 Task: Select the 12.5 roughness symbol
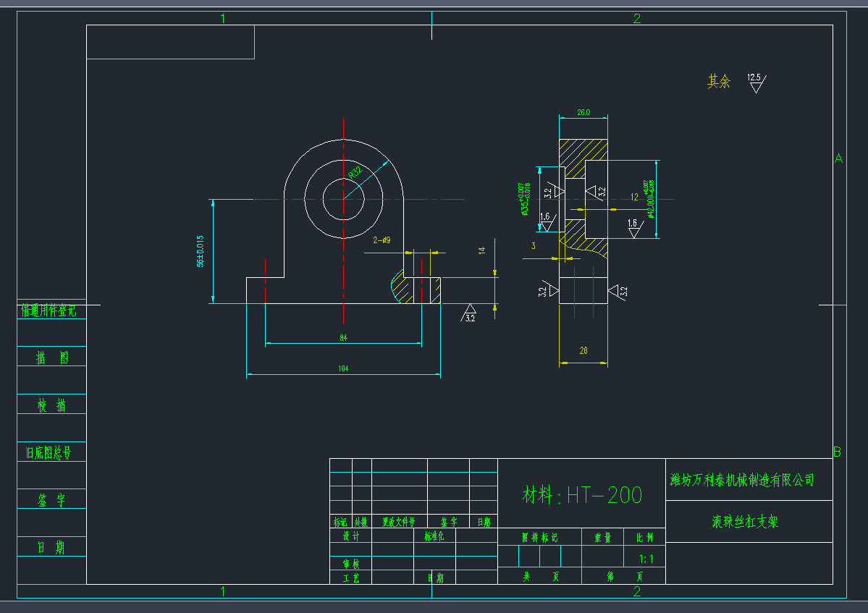[x=757, y=83]
